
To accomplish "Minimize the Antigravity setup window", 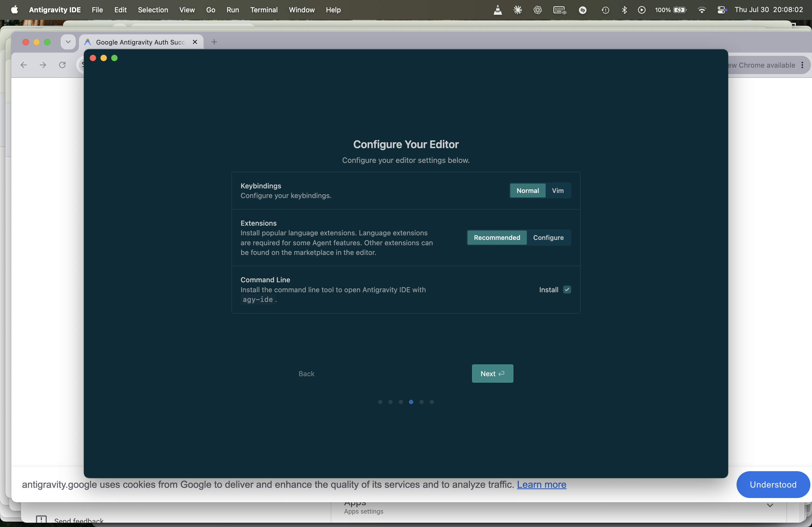I will (104, 58).
